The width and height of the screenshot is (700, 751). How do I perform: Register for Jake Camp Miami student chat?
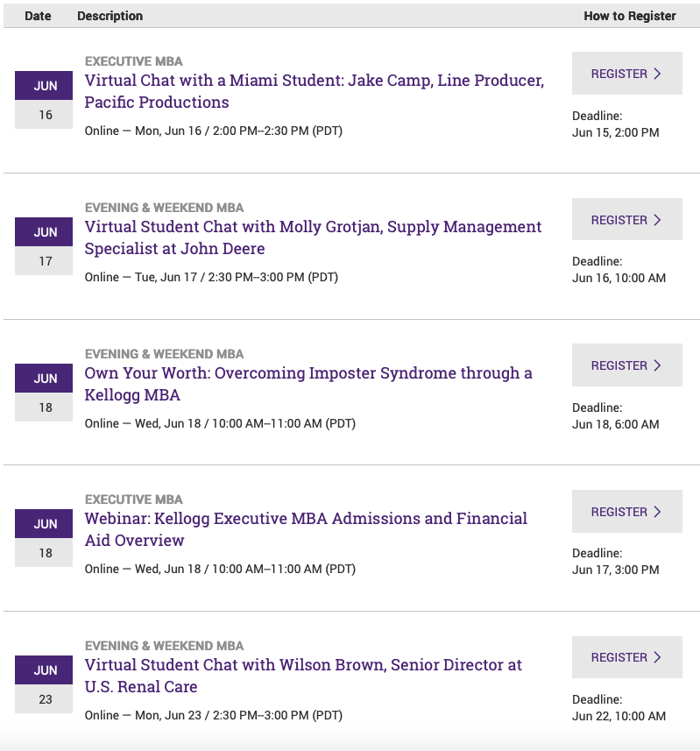pos(626,74)
